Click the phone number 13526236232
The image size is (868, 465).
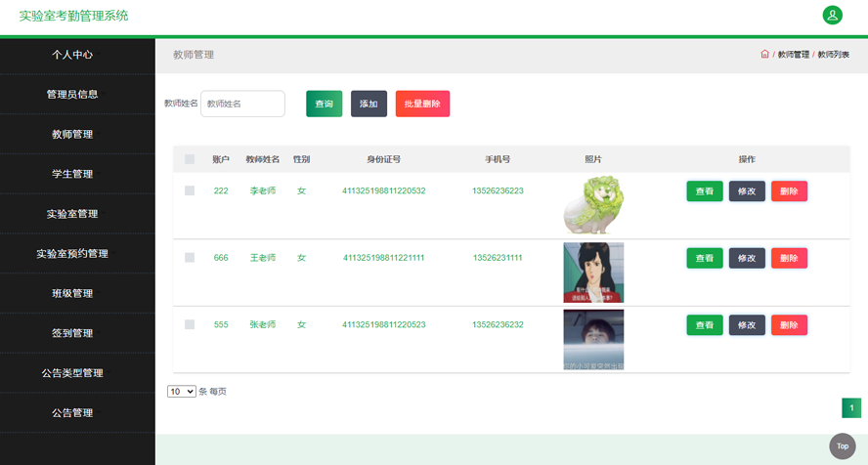click(498, 324)
